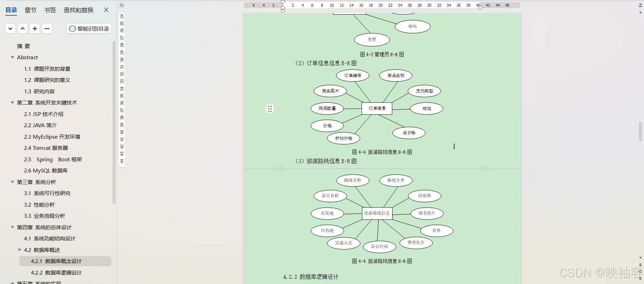This screenshot has width=644, height=284.
Task: Click the 出行时间 ellipse
Action: point(379,246)
